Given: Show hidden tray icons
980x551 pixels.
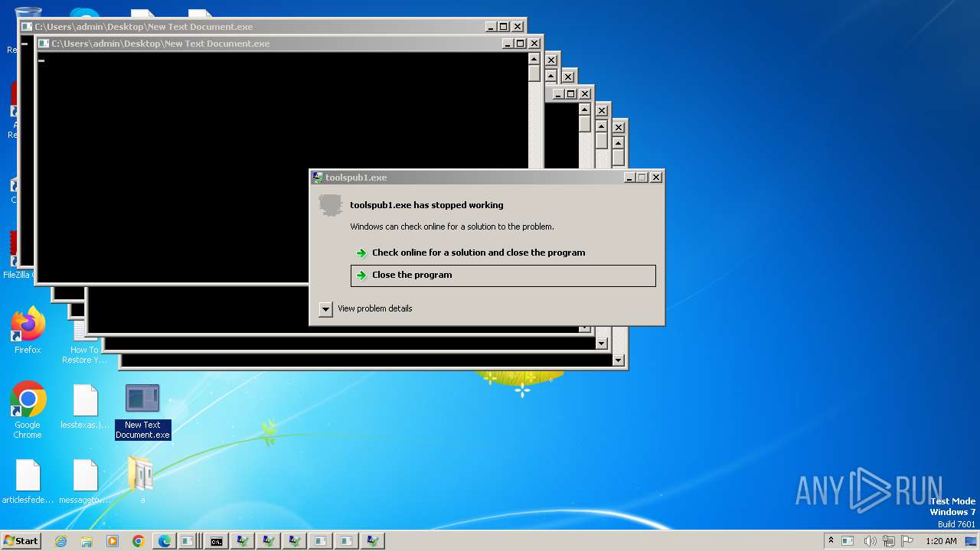Looking at the screenshot, I should click(x=831, y=540).
